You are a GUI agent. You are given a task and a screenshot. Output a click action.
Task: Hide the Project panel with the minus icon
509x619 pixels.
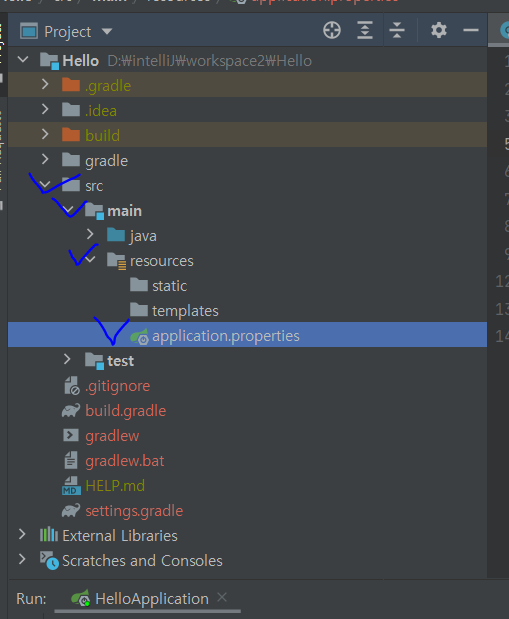pyautogui.click(x=471, y=30)
